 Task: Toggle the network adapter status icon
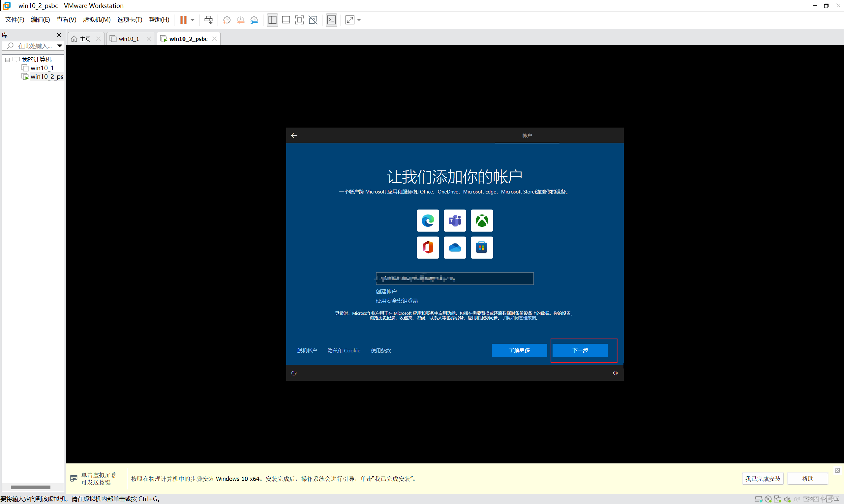778,499
